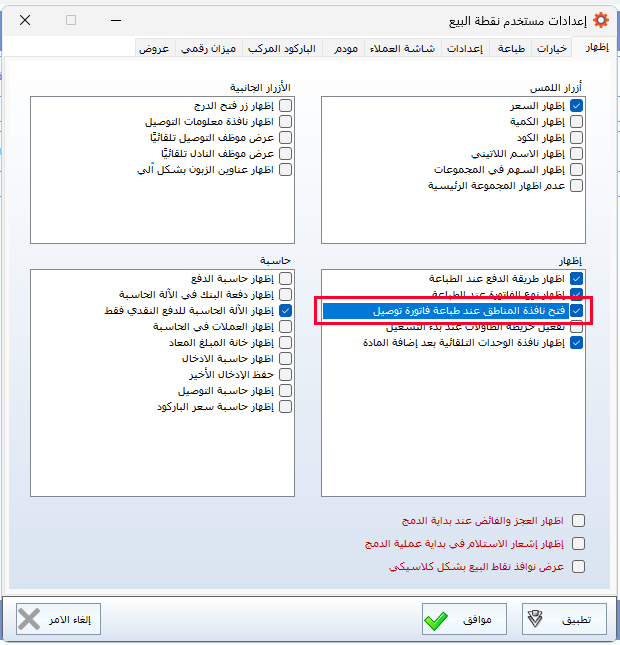Click the gray X icon on إلغاء الامر
Viewport: 620px width, 645px height.
pos(31,620)
